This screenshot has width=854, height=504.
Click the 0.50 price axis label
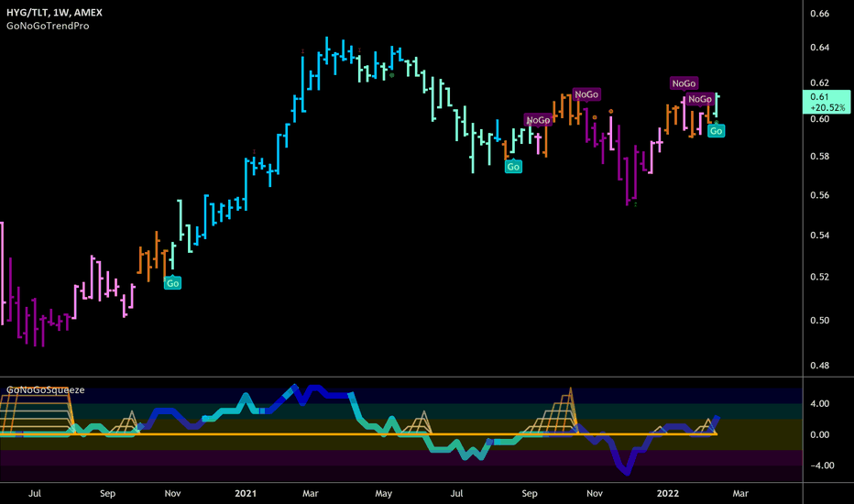point(820,321)
